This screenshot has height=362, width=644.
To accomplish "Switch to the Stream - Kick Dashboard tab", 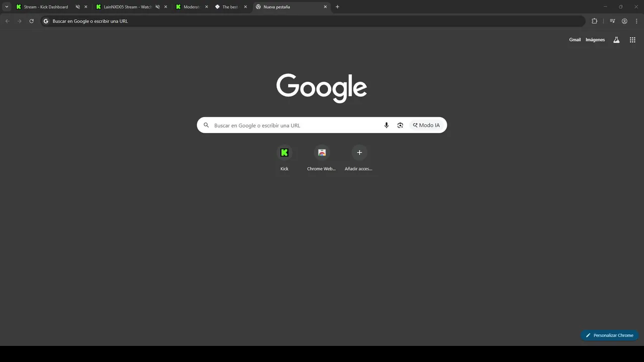I will pos(46,7).
